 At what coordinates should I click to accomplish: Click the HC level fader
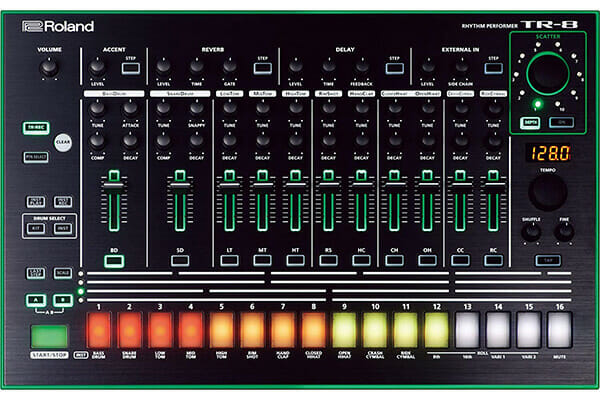pyautogui.click(x=361, y=184)
